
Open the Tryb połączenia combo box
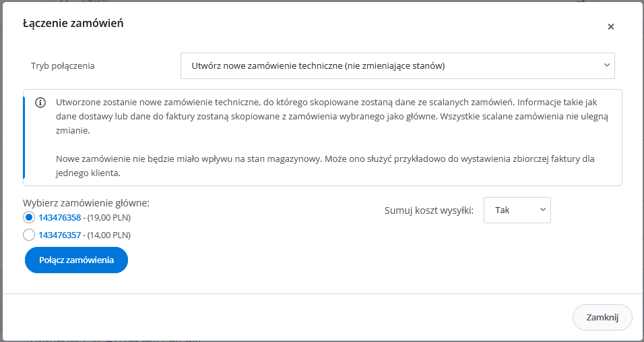(x=397, y=65)
